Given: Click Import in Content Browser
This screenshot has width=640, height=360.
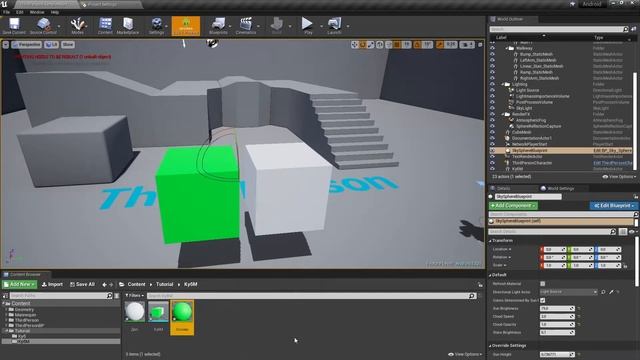Looking at the screenshot, I should coord(52,284).
